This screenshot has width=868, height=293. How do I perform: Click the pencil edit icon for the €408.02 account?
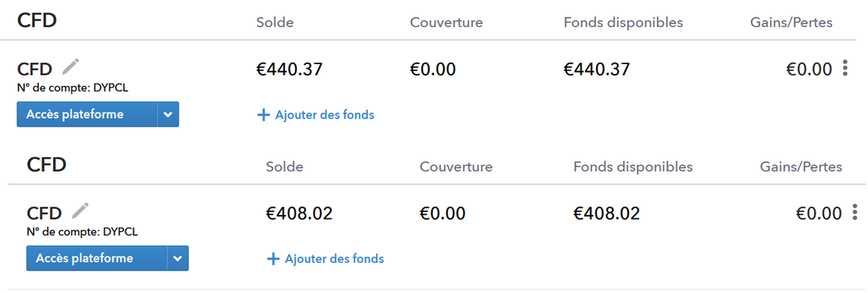(80, 211)
